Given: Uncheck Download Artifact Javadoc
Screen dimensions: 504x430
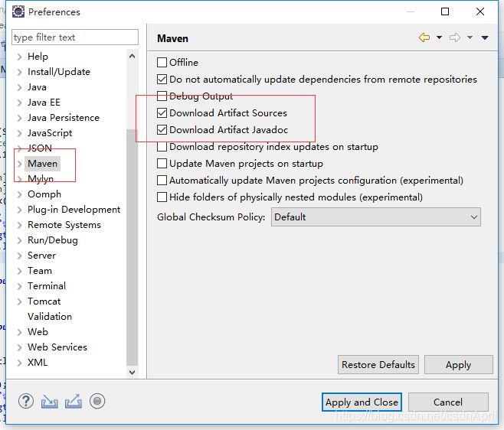Looking at the screenshot, I should [162, 130].
